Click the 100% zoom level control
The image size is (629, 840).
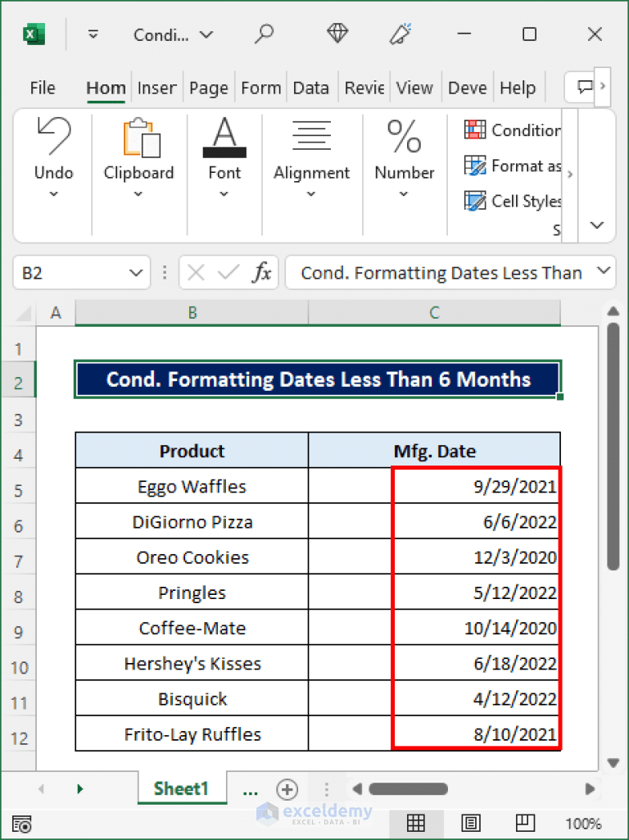[583, 824]
